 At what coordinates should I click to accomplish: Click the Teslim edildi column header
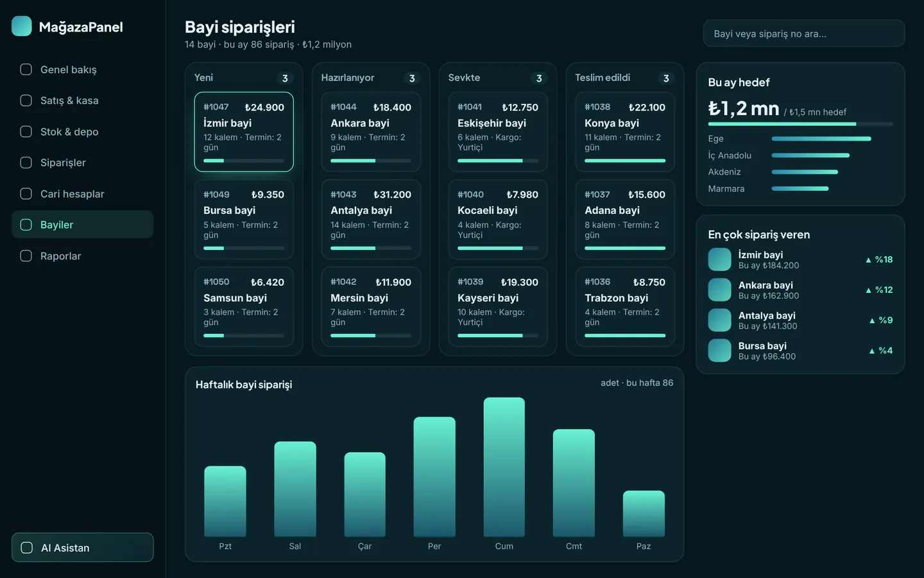tap(603, 78)
